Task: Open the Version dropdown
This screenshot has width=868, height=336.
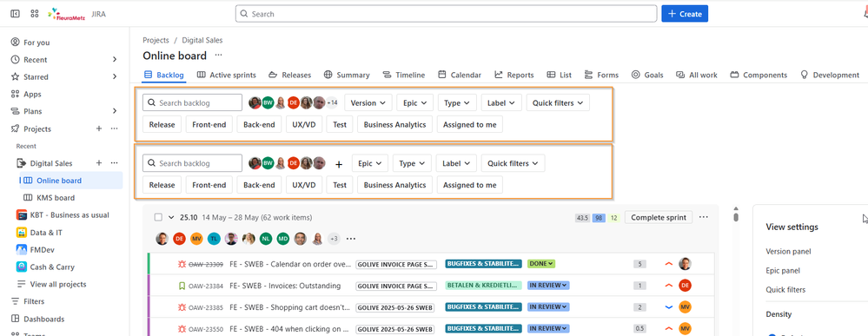Action: (x=368, y=102)
